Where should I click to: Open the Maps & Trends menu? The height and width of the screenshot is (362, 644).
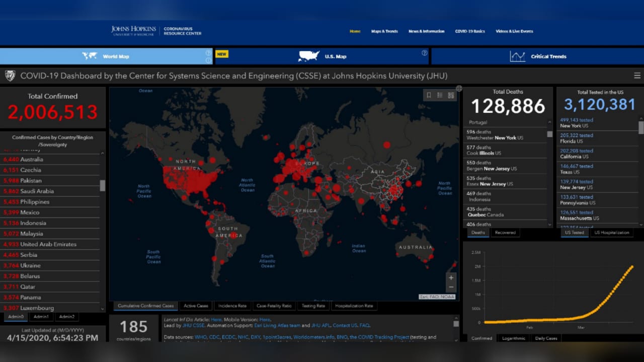tap(384, 31)
